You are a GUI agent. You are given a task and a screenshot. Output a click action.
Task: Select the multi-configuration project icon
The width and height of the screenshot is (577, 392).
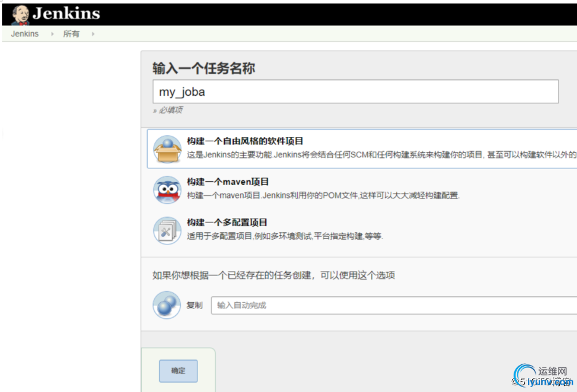[167, 230]
